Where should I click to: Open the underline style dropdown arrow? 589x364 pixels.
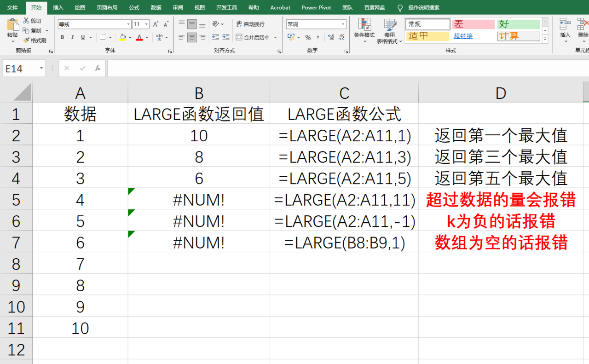tap(91, 37)
